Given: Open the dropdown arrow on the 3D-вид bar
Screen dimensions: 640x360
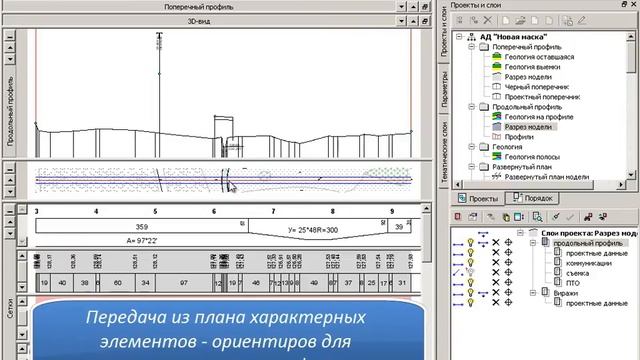Looking at the screenshot, I should coord(401,21).
